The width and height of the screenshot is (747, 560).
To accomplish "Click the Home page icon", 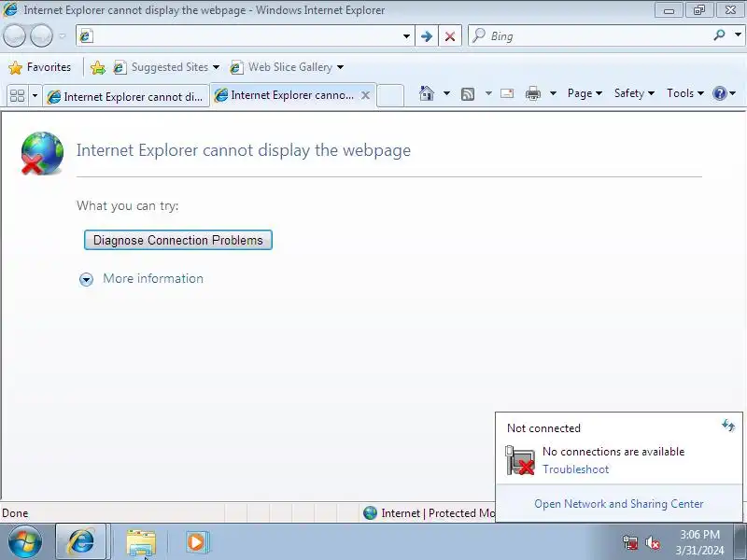I will (x=427, y=93).
